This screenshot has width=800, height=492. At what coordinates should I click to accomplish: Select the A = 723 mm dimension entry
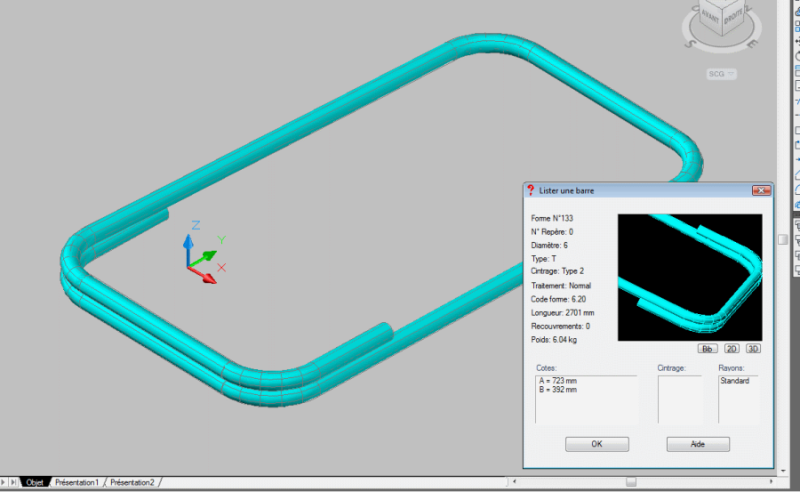558,381
